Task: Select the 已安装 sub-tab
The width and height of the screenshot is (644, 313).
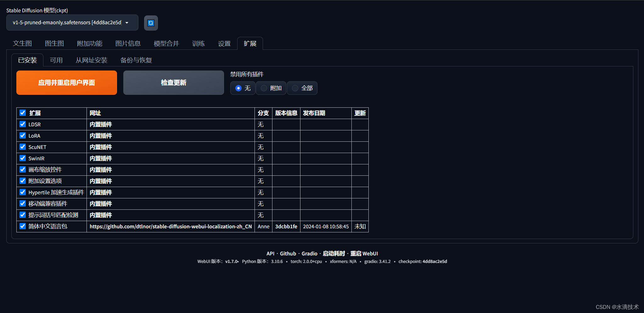Action: [27, 60]
